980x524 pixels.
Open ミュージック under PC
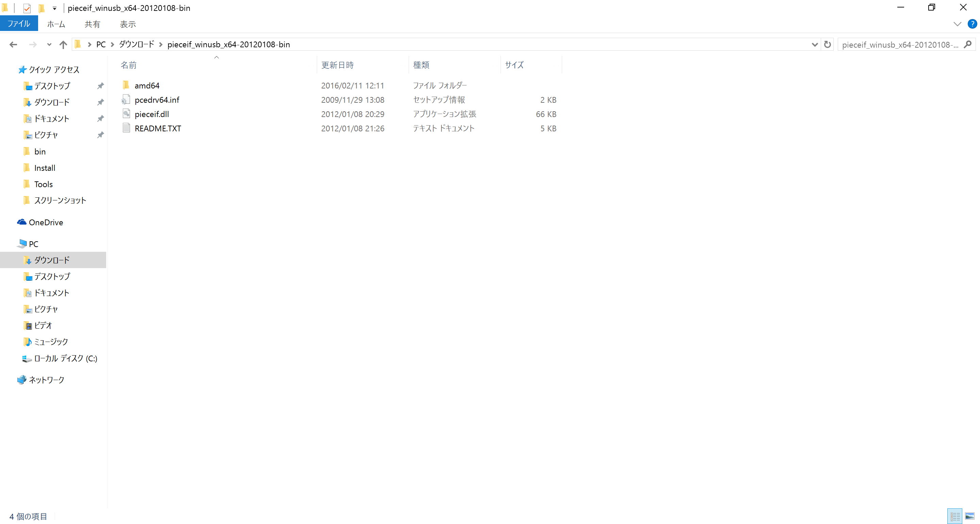tap(46, 342)
